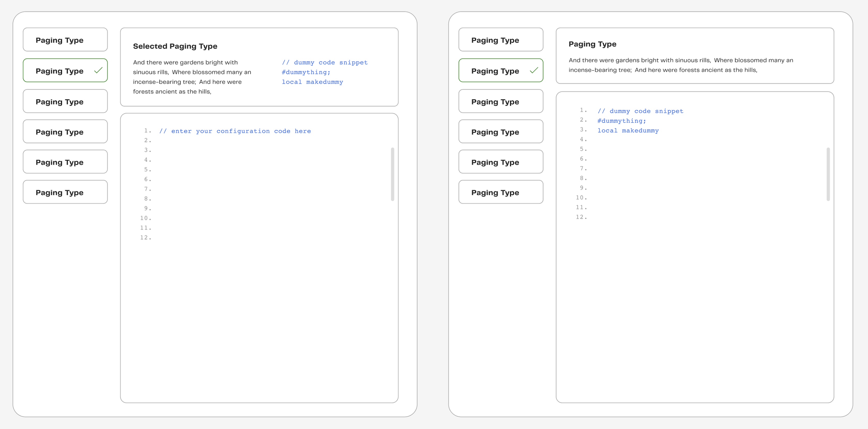Click the green checkmark in the right panel
The width and height of the screenshot is (868, 429).
click(x=534, y=70)
